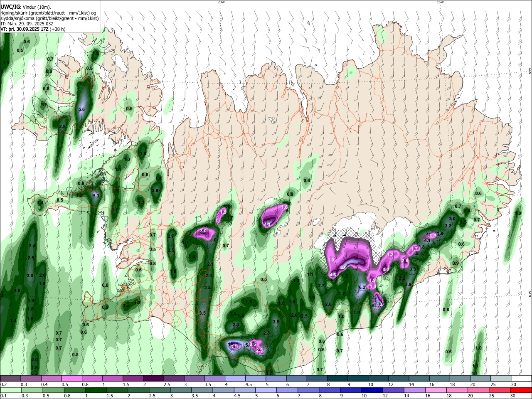Image resolution: width=532 pixels, height=399 pixels.
Task: Select darkest green swatch between 1 and 1.5, lower legend
Action: click(x=96, y=390)
